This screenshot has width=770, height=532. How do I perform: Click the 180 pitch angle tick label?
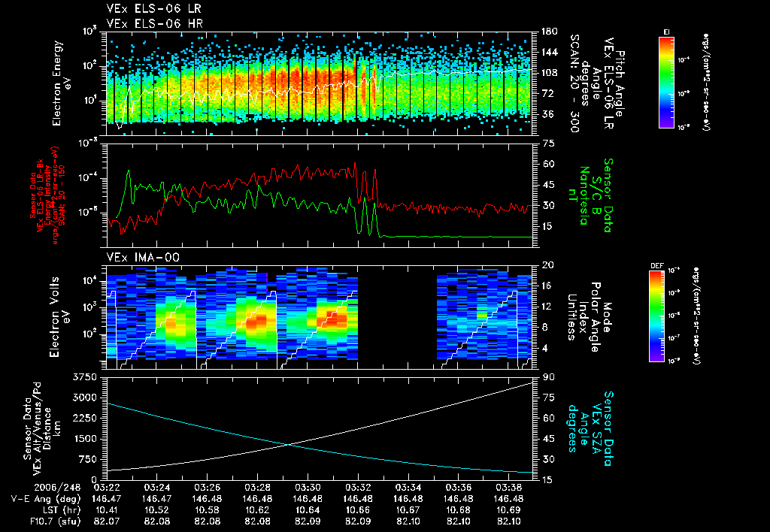point(549,32)
